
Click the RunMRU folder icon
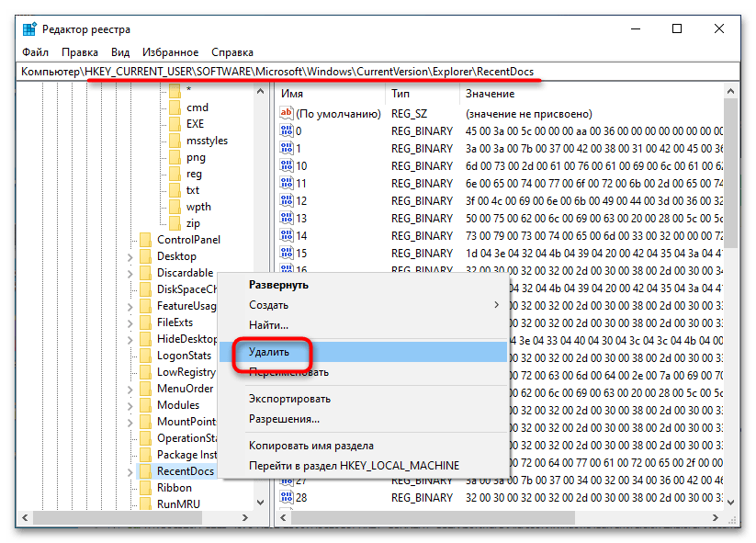coord(145,503)
